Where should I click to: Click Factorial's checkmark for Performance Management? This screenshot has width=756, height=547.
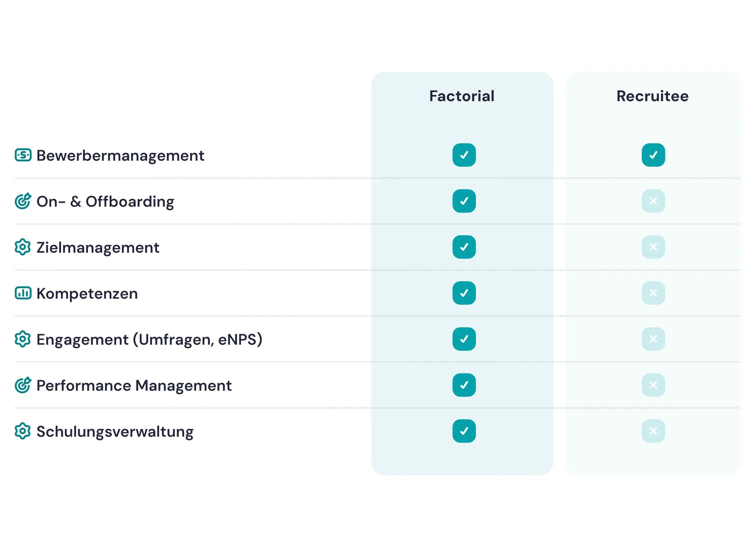click(x=464, y=385)
